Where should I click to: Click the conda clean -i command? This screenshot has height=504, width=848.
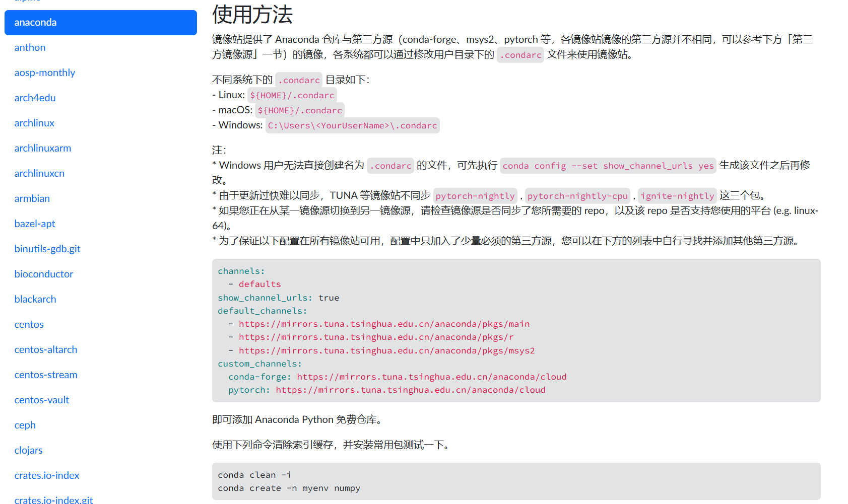click(254, 475)
